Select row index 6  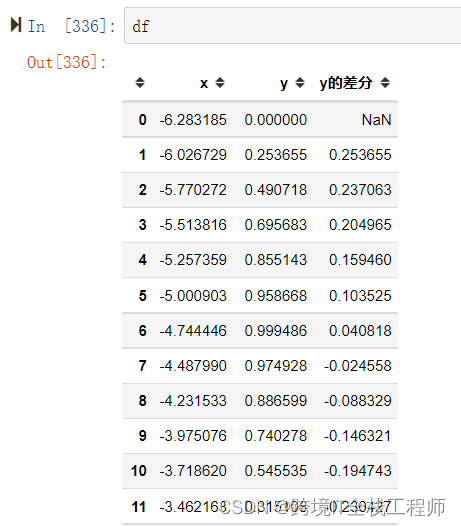point(143,331)
